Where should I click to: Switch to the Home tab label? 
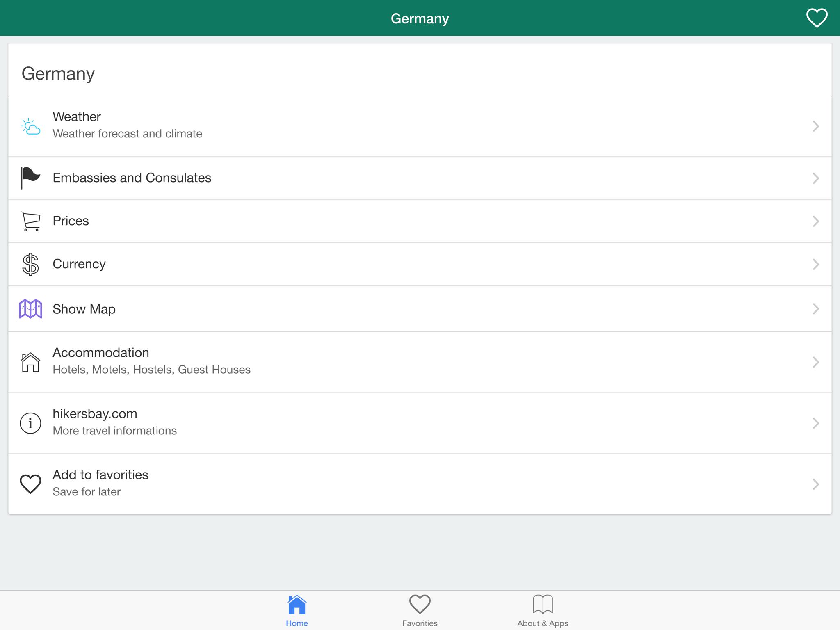click(x=297, y=623)
